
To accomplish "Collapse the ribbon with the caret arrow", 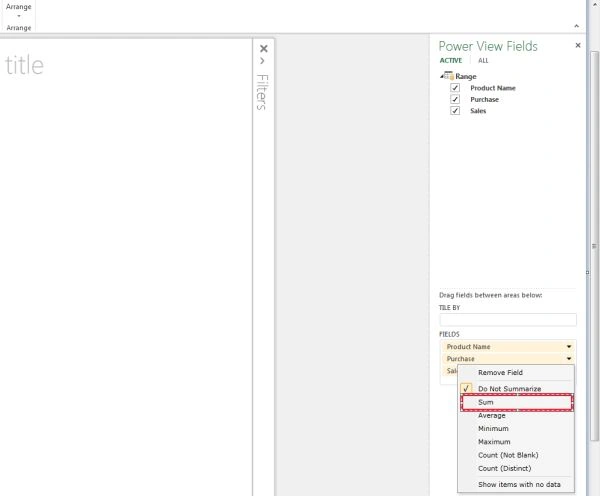I will [577, 26].
